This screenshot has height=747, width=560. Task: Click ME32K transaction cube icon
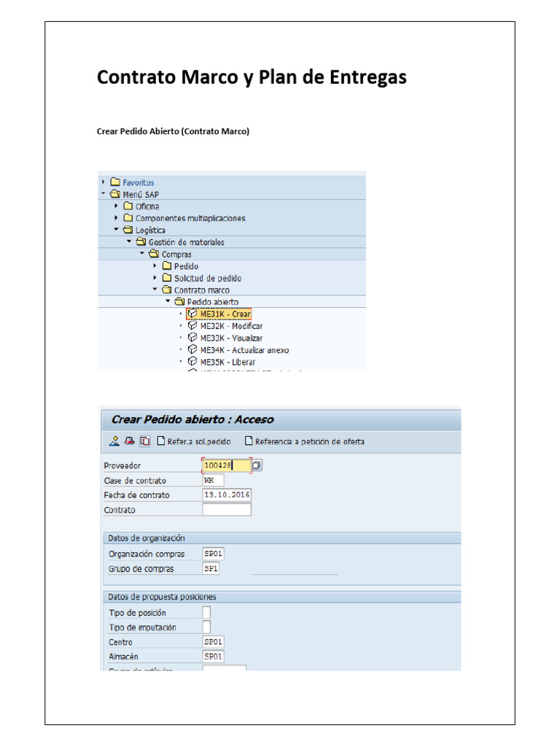pyautogui.click(x=192, y=325)
